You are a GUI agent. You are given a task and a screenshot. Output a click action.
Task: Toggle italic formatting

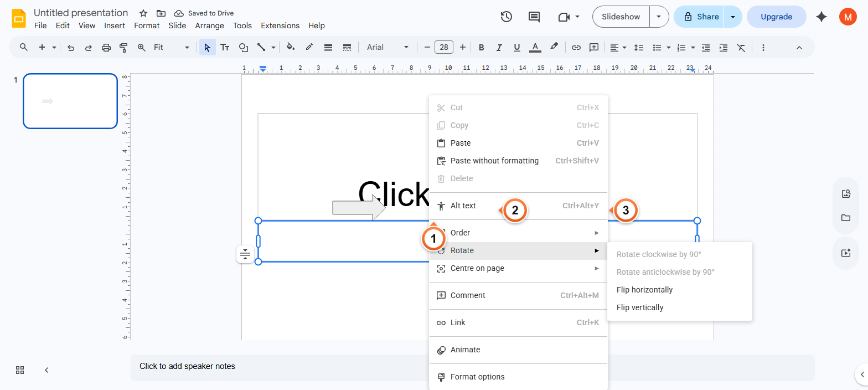click(499, 48)
